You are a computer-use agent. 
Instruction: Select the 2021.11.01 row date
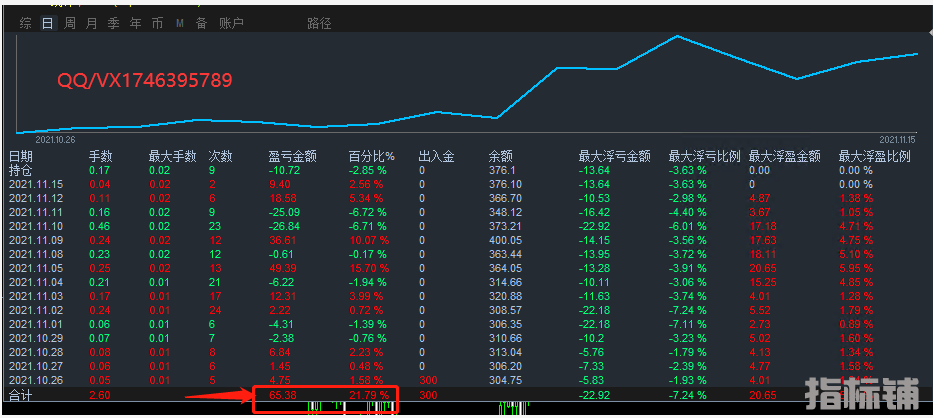(x=36, y=324)
